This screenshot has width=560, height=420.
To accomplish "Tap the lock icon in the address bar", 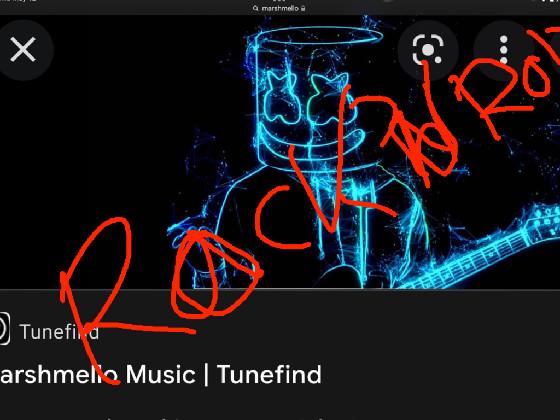I will tap(303, 8).
